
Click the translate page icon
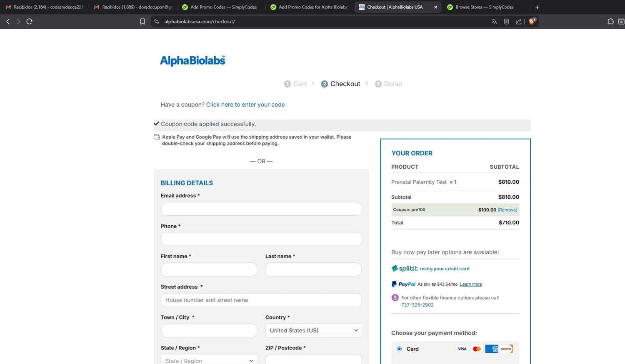click(x=494, y=22)
